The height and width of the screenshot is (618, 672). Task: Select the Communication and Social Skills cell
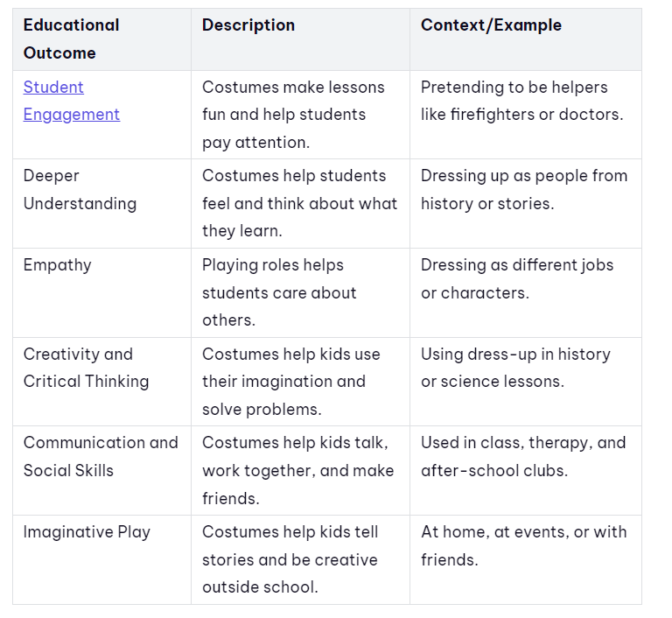102,470
